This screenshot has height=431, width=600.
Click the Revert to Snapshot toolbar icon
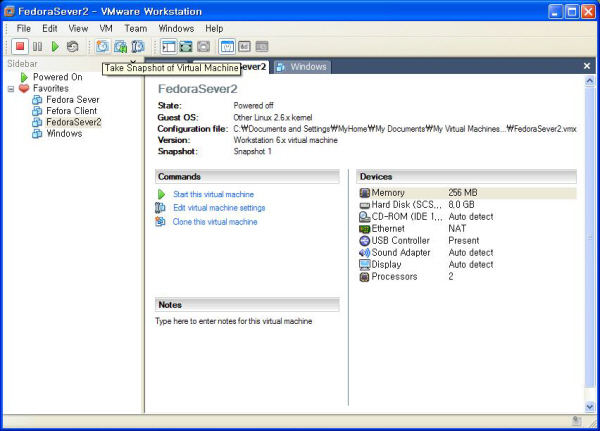(121, 47)
